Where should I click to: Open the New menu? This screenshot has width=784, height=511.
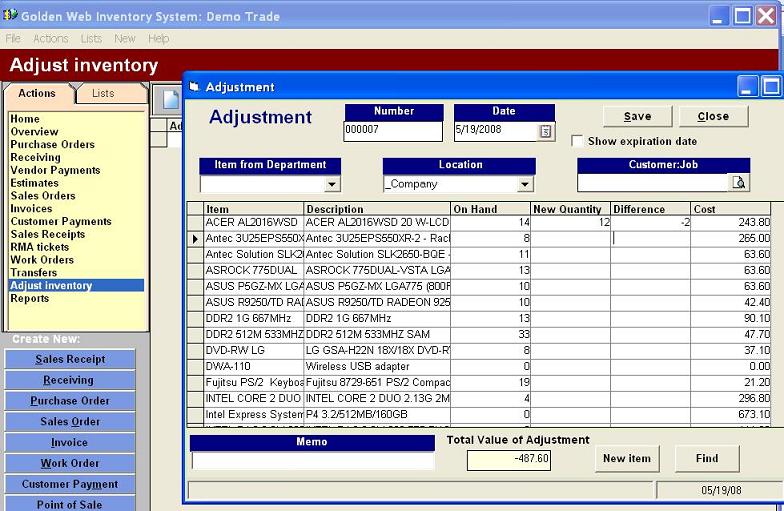pyautogui.click(x=124, y=38)
